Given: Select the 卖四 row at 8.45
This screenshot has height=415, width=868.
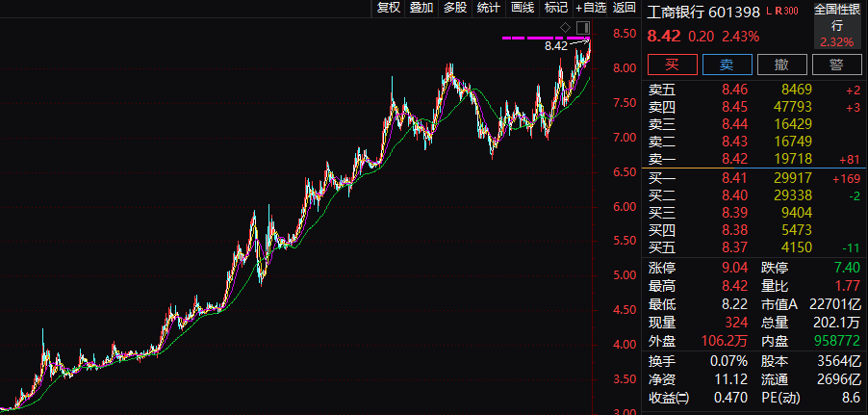Looking at the screenshot, I should point(753,107).
